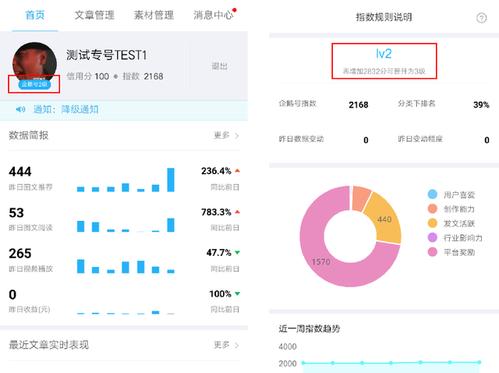The width and height of the screenshot is (499, 373).
Task: Click the profile avatar photo
Action: click(x=34, y=63)
